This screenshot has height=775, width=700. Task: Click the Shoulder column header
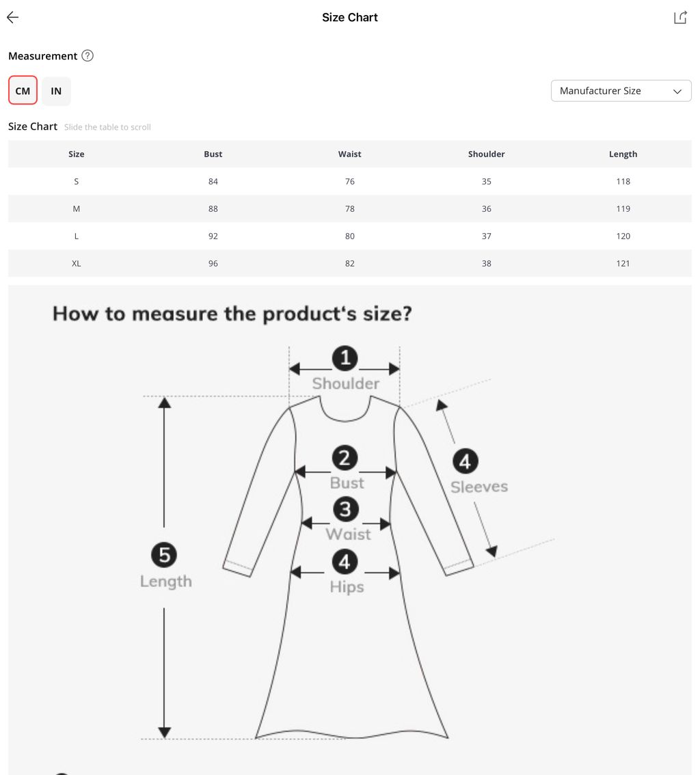click(487, 154)
